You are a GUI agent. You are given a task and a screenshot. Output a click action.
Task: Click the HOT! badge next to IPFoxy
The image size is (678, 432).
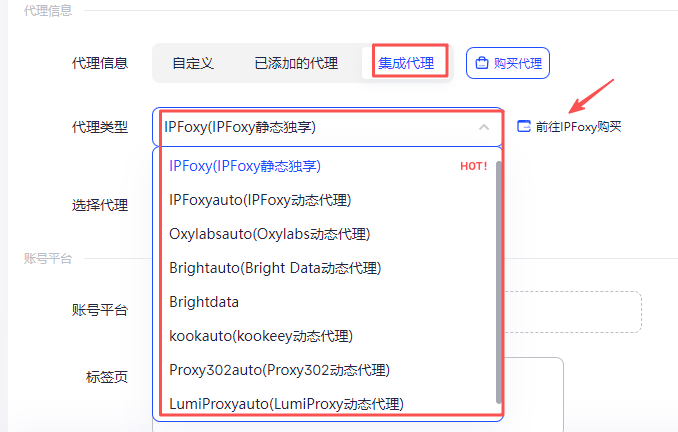pos(473,166)
